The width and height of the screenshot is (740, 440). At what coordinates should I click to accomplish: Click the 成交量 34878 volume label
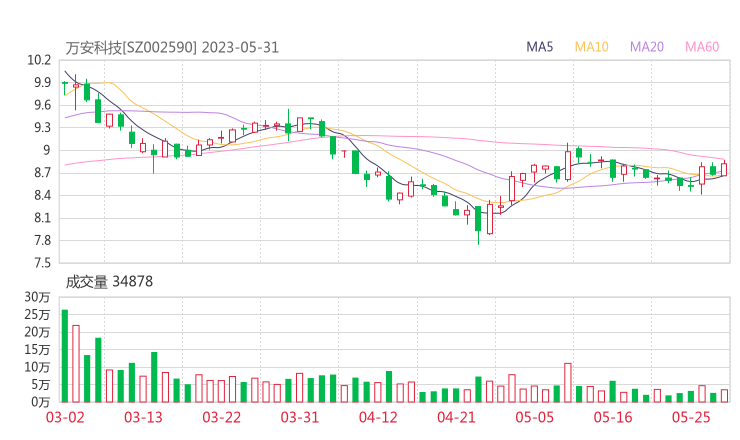click(x=109, y=282)
